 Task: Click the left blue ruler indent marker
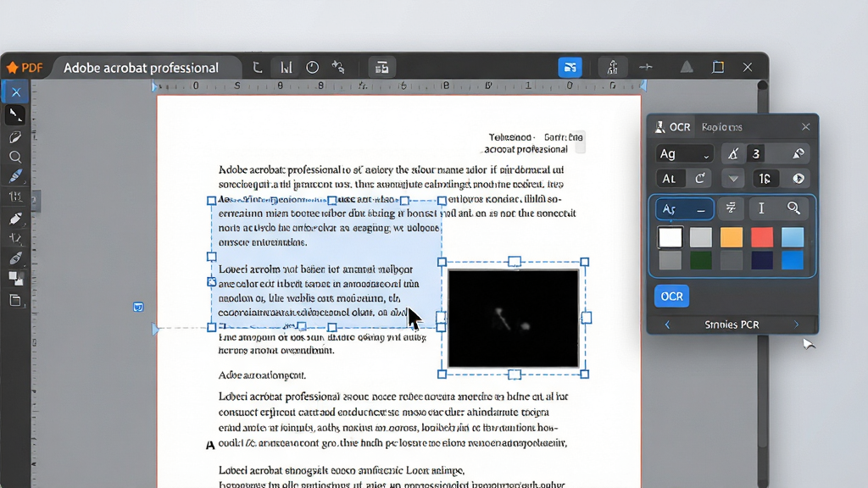pos(154,86)
